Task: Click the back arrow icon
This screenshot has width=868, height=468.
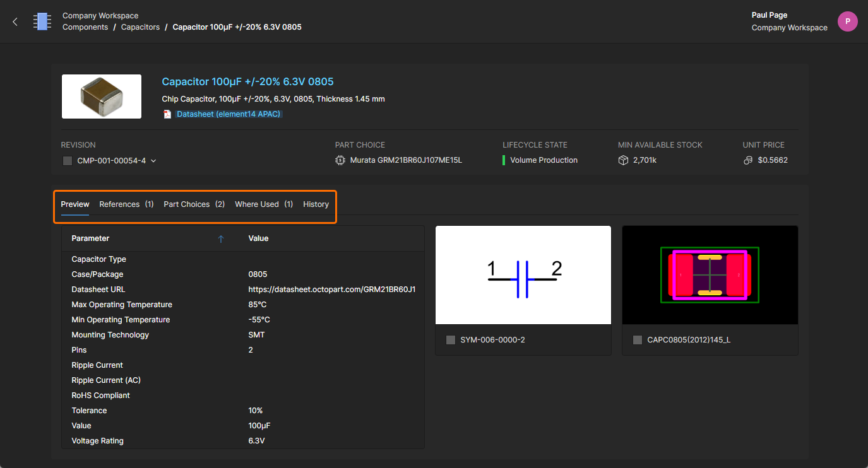Action: [15, 21]
